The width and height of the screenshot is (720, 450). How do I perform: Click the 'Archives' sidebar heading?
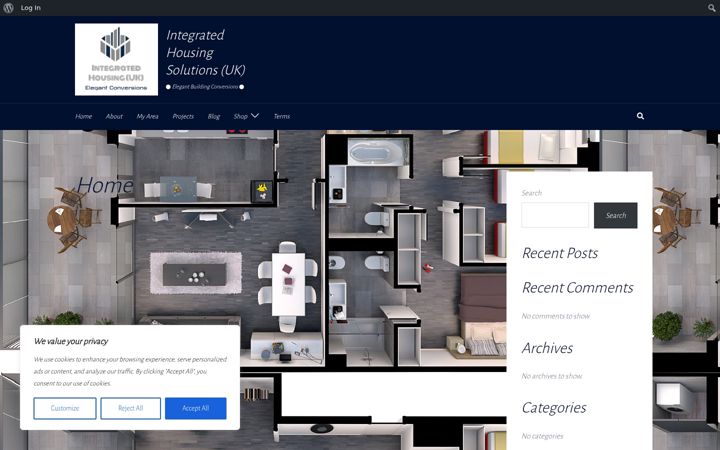[547, 348]
